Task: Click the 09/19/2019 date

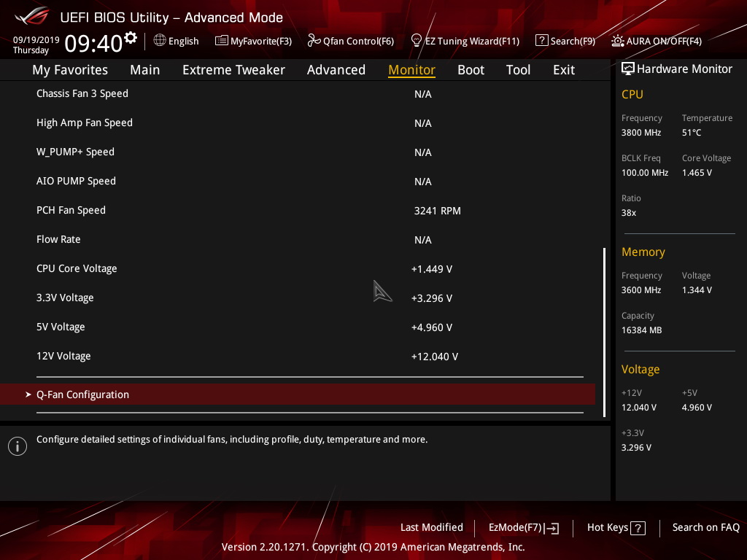Action: [x=36, y=39]
